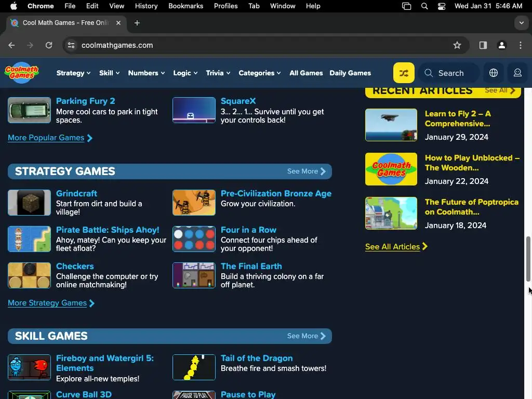
Task: Click See All in Recent Articles header
Action: coord(500,90)
